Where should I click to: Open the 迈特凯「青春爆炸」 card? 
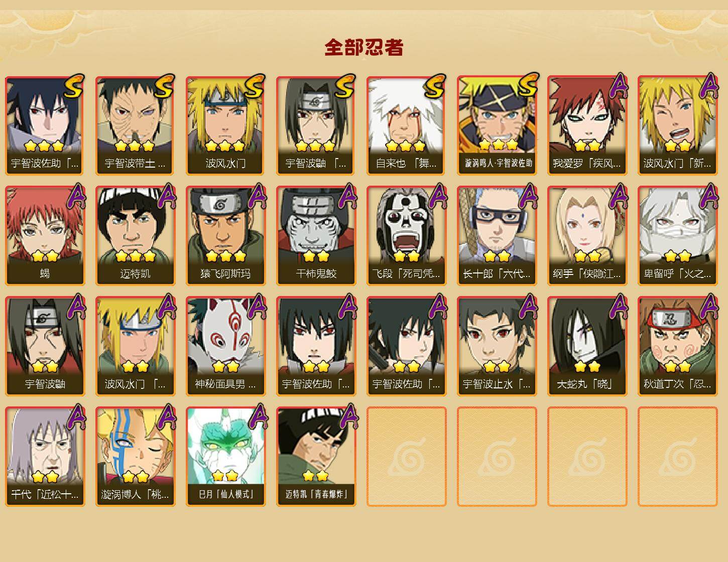click(x=316, y=457)
